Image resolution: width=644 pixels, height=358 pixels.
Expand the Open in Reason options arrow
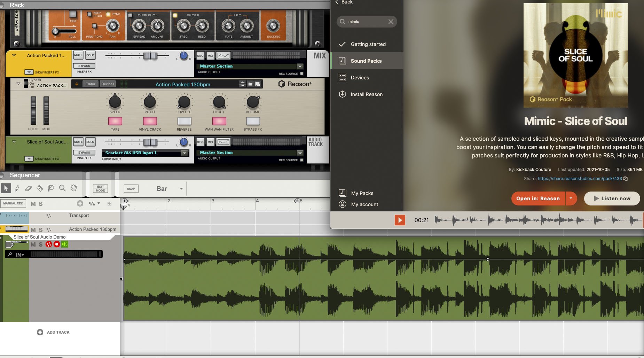pyautogui.click(x=571, y=199)
